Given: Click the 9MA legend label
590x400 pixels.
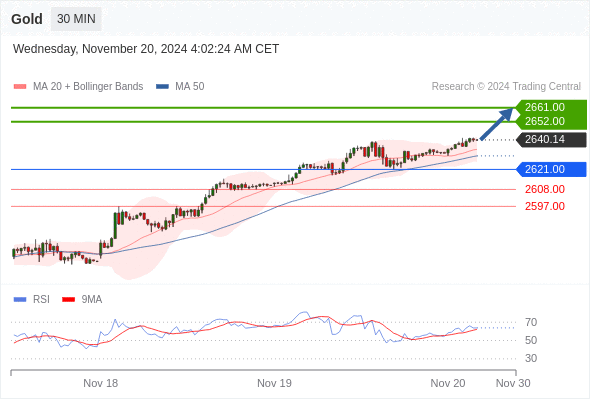Looking at the screenshot, I should click(92, 300).
